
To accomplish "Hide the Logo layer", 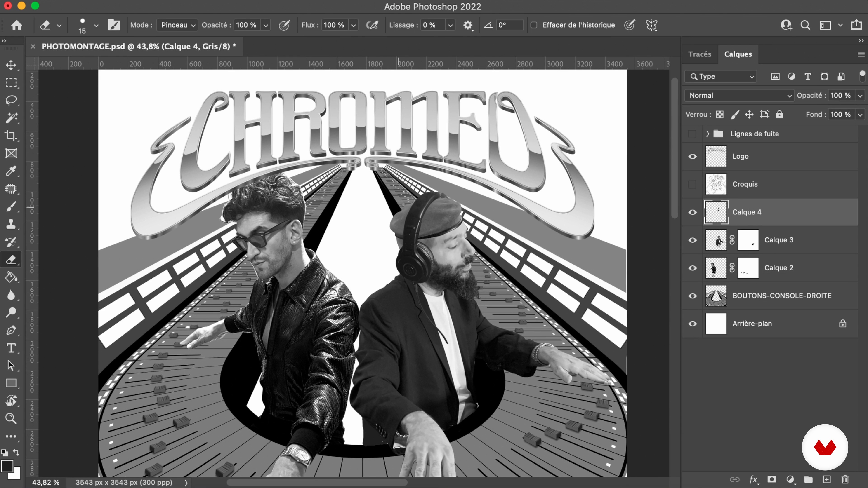I will point(692,156).
